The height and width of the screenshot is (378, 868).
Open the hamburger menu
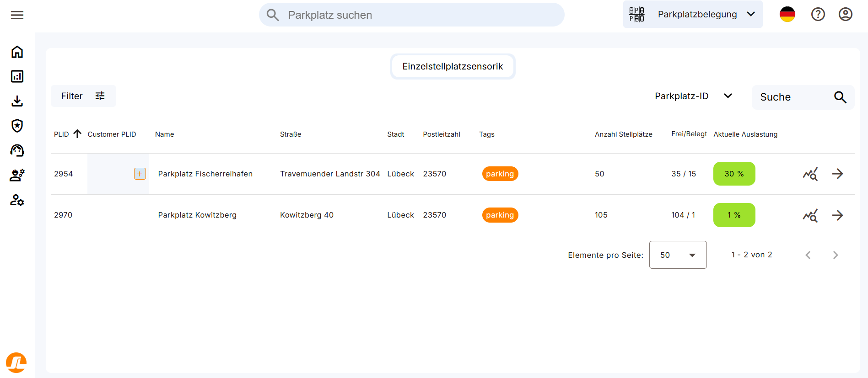(17, 15)
